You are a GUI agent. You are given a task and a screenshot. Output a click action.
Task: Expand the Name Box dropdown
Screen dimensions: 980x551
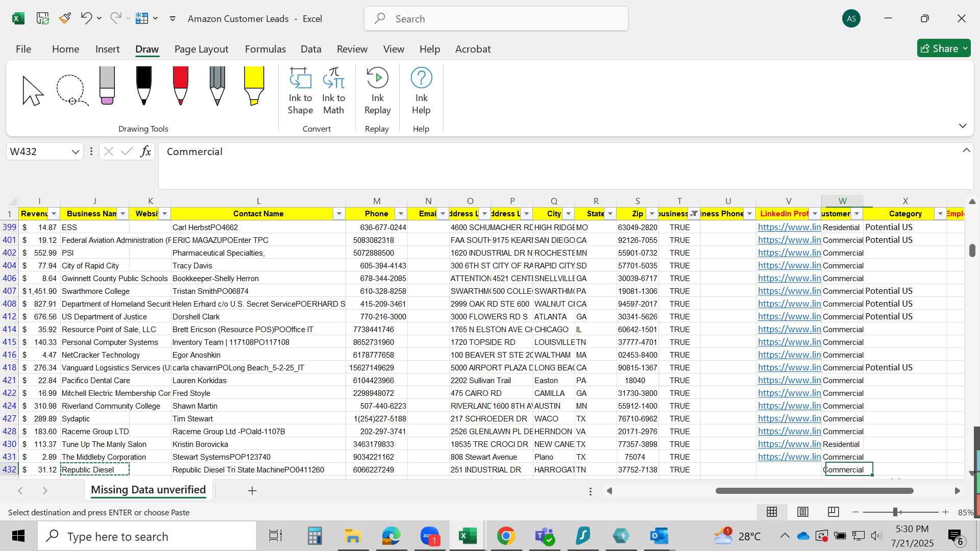(x=76, y=152)
